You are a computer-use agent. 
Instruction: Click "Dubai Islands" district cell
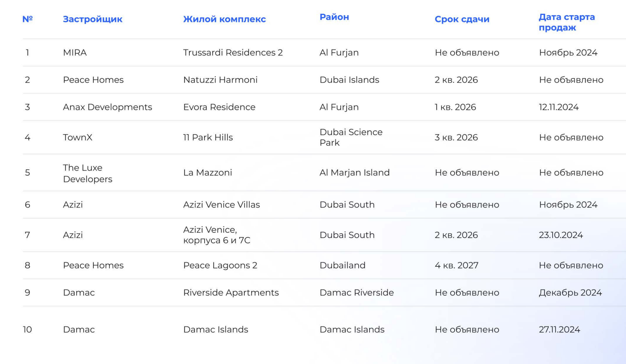click(350, 80)
